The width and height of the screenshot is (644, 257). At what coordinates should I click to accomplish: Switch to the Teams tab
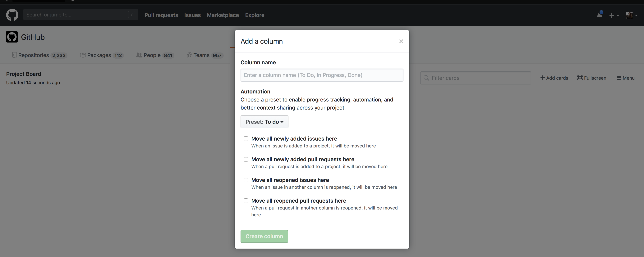tap(201, 55)
